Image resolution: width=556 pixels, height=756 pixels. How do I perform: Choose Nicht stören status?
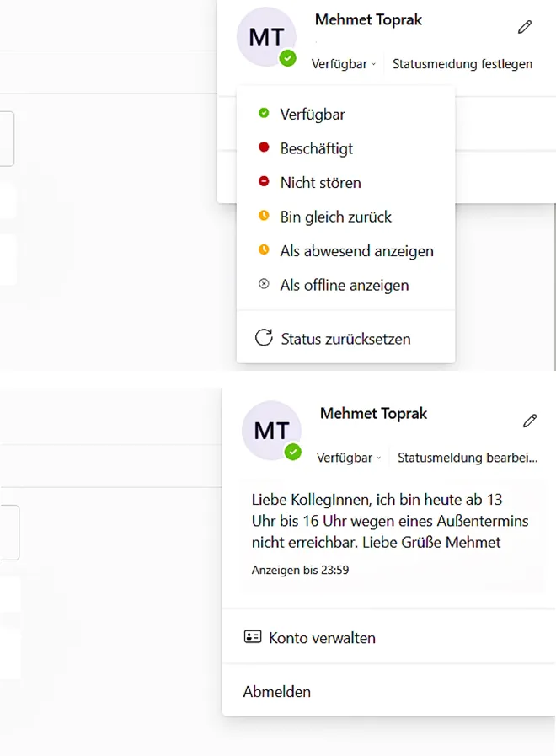320,182
